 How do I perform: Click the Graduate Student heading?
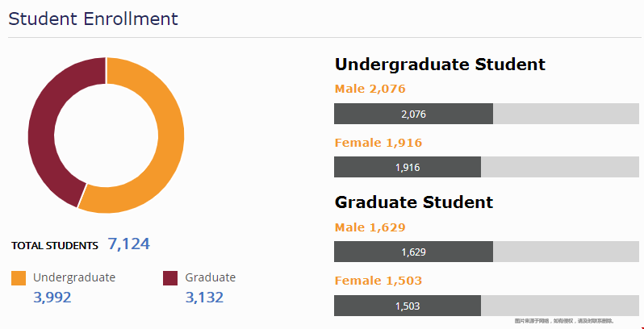pos(413,202)
